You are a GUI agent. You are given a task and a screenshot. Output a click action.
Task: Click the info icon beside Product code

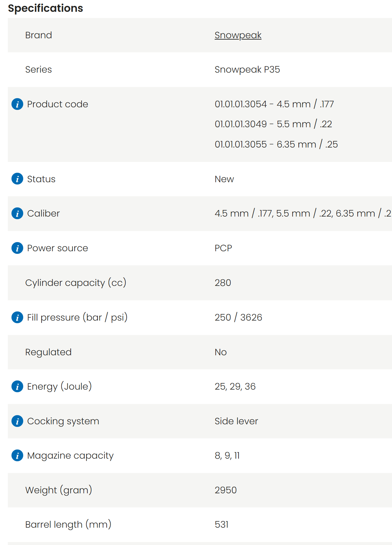(x=17, y=104)
